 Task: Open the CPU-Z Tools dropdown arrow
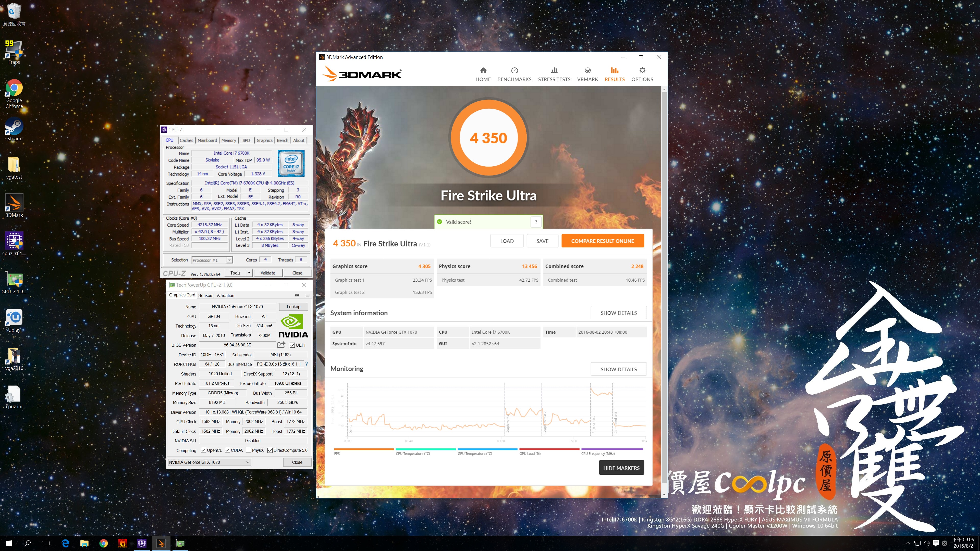[249, 273]
